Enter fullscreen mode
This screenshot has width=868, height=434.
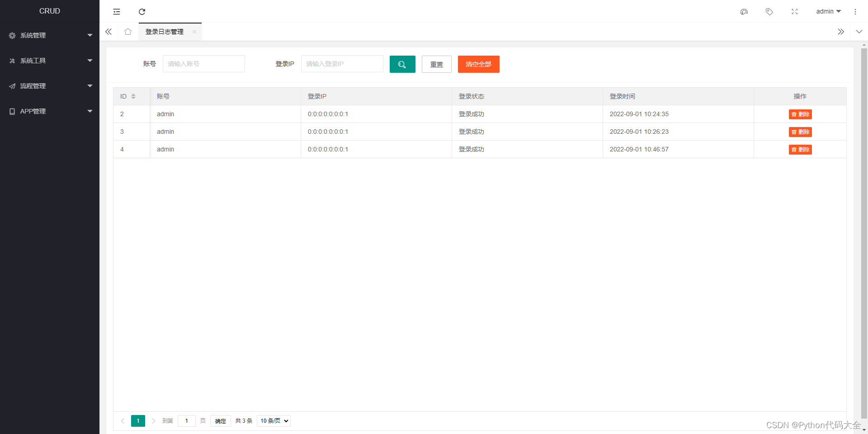794,12
